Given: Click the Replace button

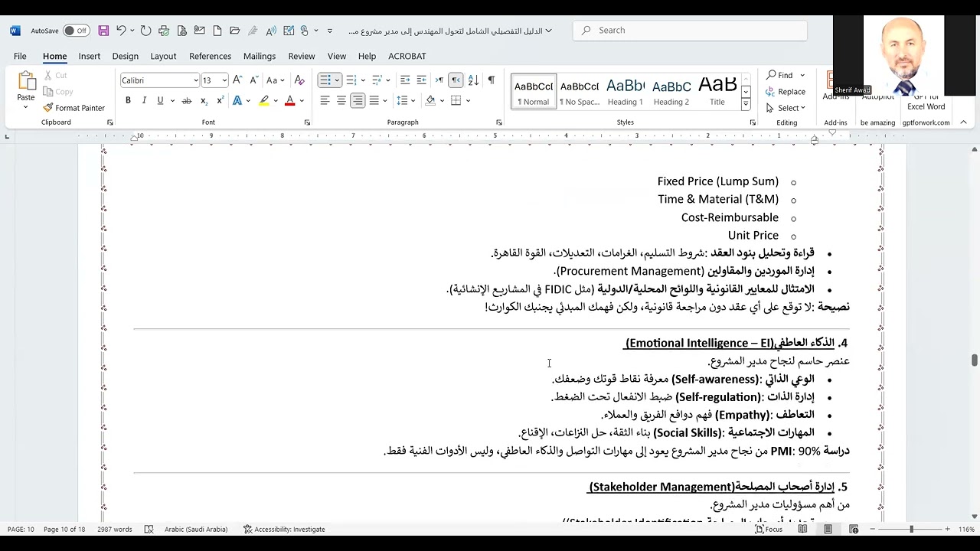Looking at the screenshot, I should pyautogui.click(x=786, y=92).
